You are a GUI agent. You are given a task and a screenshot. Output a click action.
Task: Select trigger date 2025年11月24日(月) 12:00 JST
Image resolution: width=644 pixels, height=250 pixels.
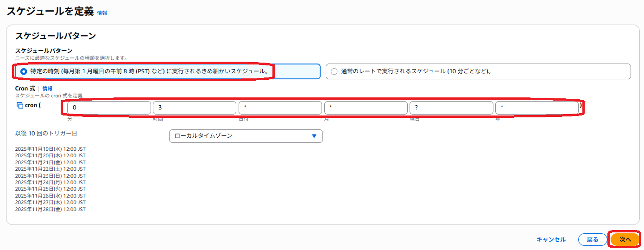(x=50, y=182)
